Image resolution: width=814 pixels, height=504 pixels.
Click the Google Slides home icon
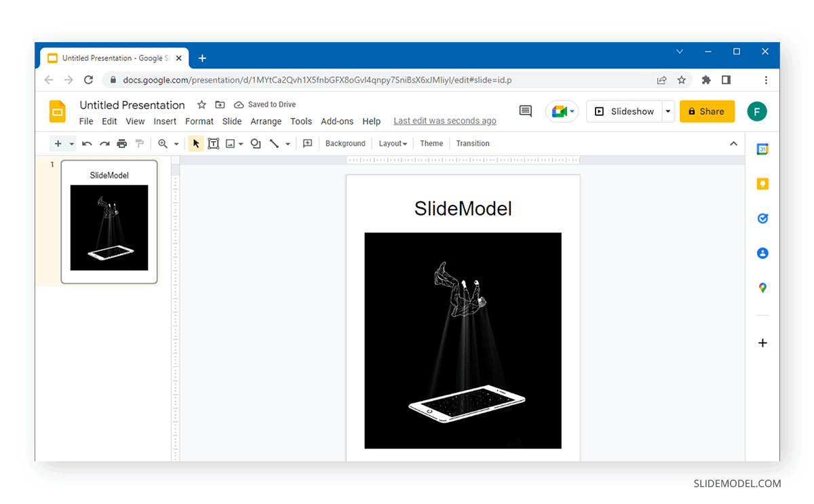tap(58, 111)
